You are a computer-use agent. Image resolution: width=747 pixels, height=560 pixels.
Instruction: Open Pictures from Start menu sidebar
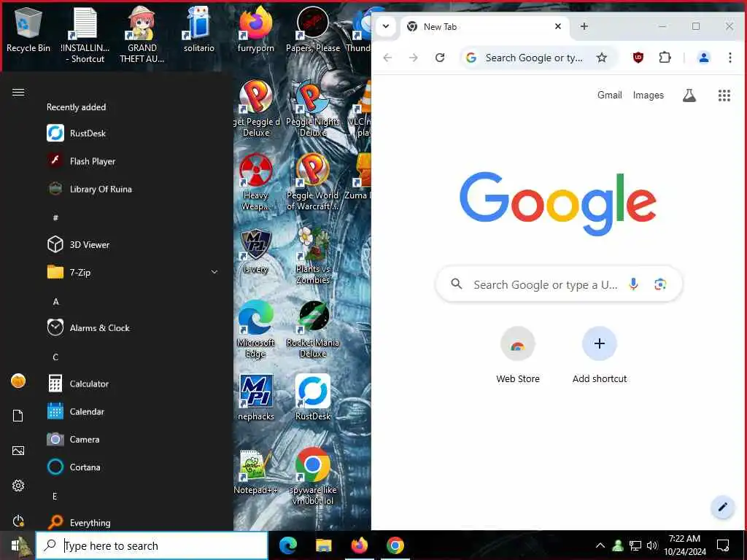pos(18,451)
